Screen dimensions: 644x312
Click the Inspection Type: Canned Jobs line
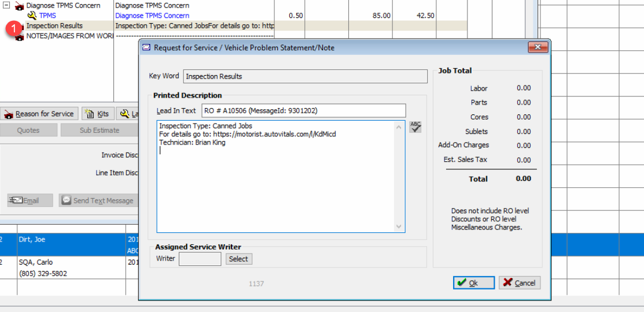pyautogui.click(x=205, y=125)
